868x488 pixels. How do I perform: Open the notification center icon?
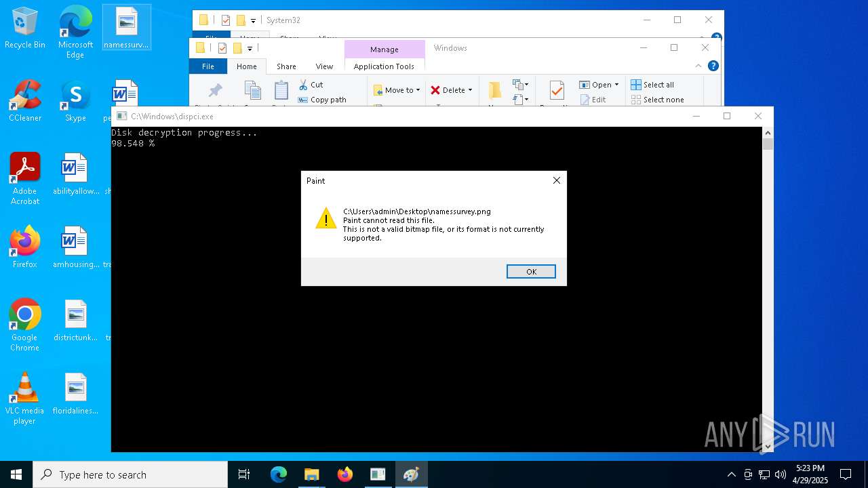[846, 474]
